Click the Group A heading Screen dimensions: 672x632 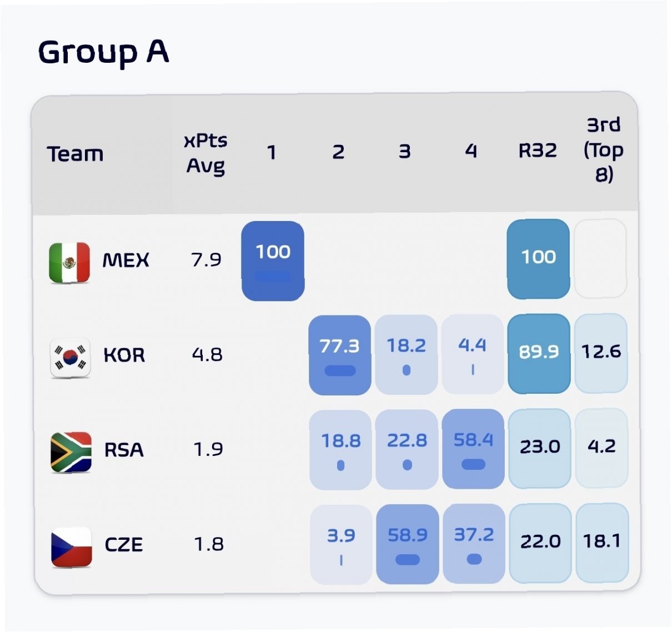pyautogui.click(x=103, y=53)
